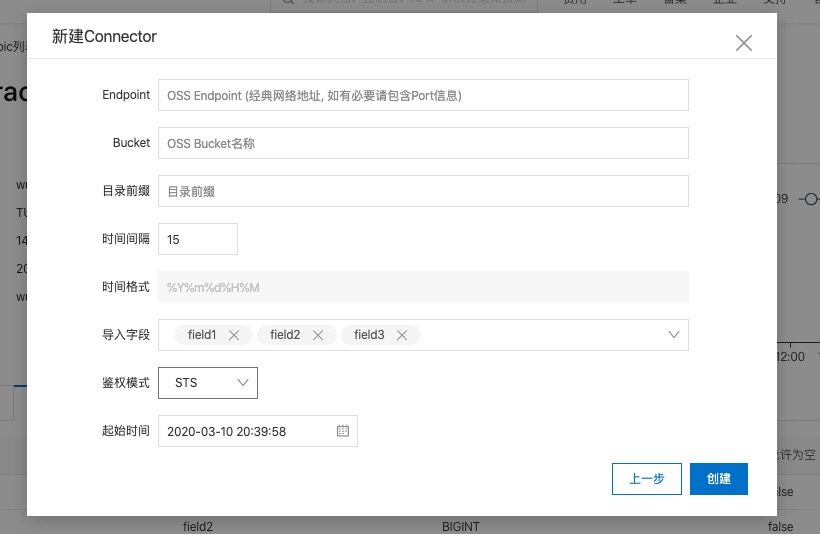
Task: Click the 时间间隔 label
Action: coord(126,239)
